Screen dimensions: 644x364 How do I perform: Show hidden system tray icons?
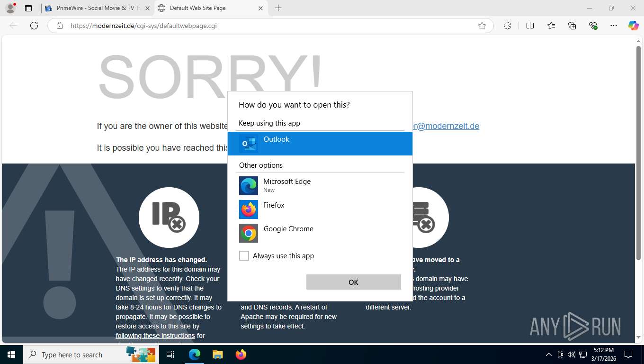(549, 355)
